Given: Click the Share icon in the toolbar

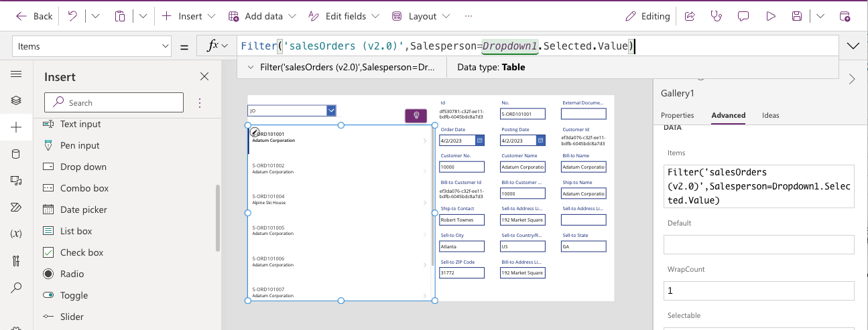Looking at the screenshot, I should pyautogui.click(x=690, y=16).
